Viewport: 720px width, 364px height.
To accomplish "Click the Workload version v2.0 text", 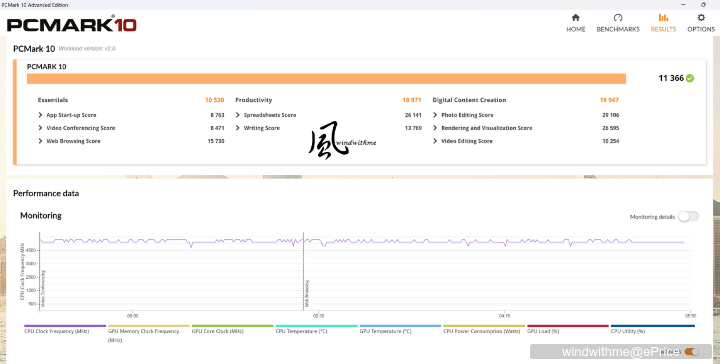I will [87, 48].
